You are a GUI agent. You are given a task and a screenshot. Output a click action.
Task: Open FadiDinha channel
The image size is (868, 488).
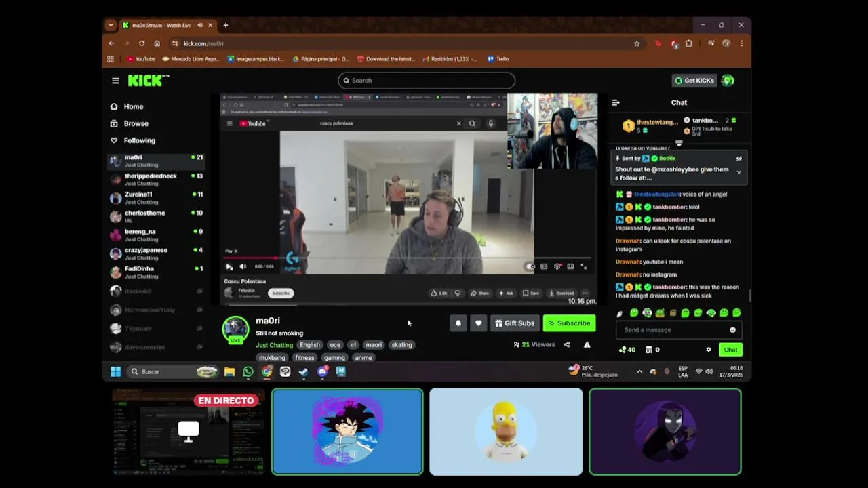coord(156,272)
